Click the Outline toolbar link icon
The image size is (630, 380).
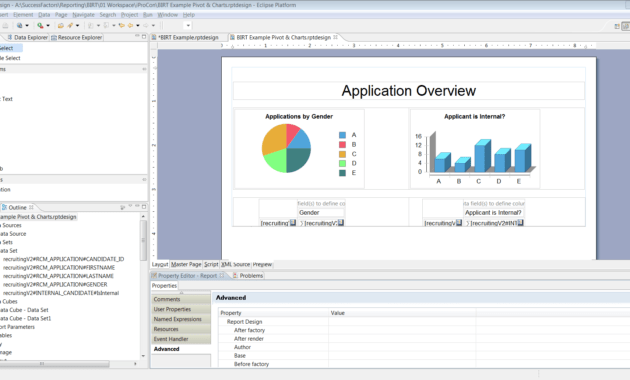click(123, 207)
